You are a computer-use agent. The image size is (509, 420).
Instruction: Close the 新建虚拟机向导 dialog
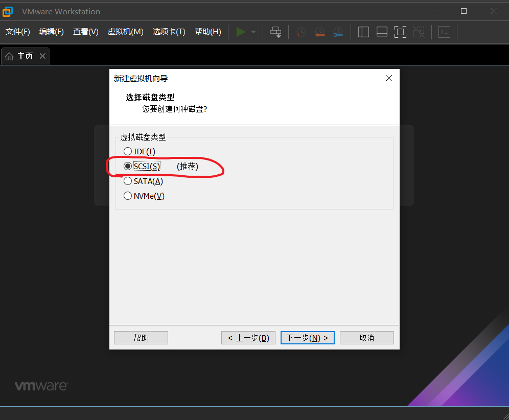pyautogui.click(x=389, y=78)
